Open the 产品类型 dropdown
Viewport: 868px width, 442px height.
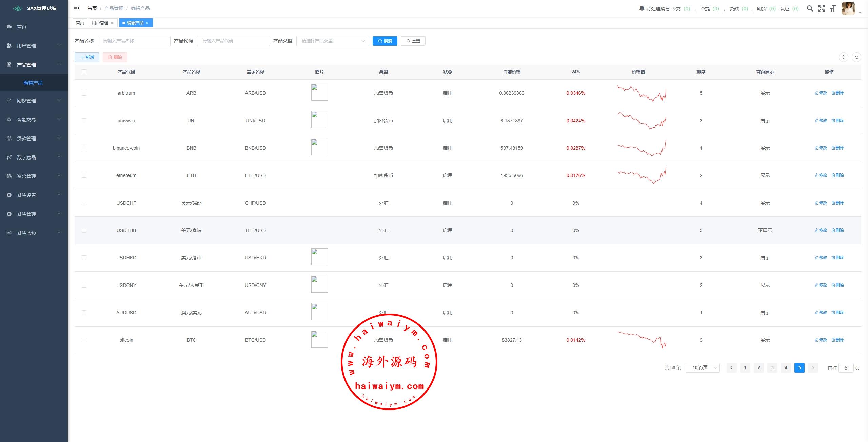(x=332, y=41)
